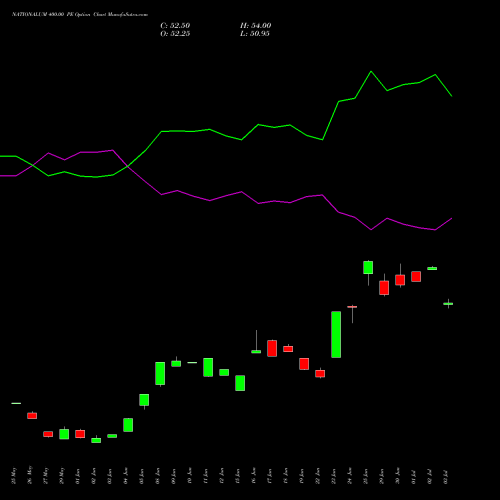Click the NATIONALUM 400.00 PE chart title
Viewport: 500px width, 500px height.
coord(80,15)
